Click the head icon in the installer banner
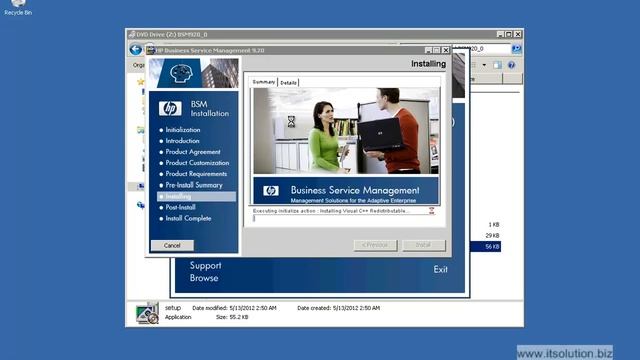 (x=181, y=73)
